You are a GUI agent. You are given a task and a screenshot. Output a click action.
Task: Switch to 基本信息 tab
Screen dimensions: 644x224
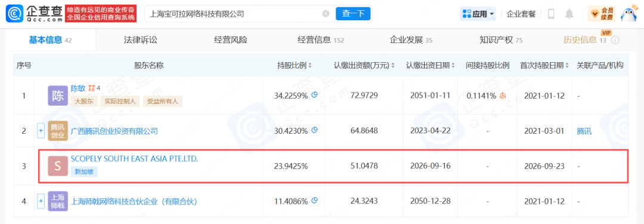tap(50, 40)
